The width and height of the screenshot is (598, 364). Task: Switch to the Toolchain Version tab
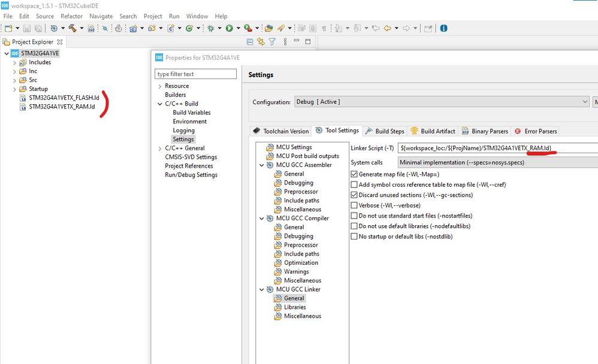[x=281, y=131]
